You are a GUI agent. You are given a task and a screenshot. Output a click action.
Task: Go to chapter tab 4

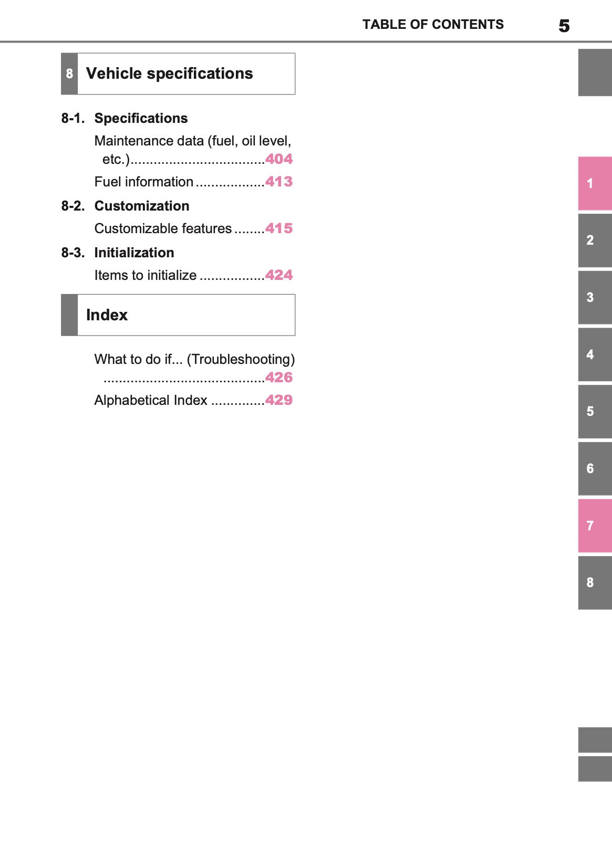[595, 354]
